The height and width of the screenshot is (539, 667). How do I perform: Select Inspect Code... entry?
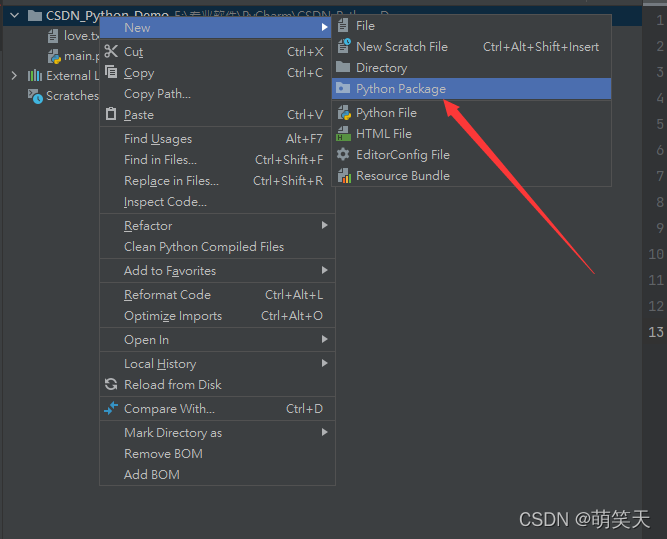[217, 202]
